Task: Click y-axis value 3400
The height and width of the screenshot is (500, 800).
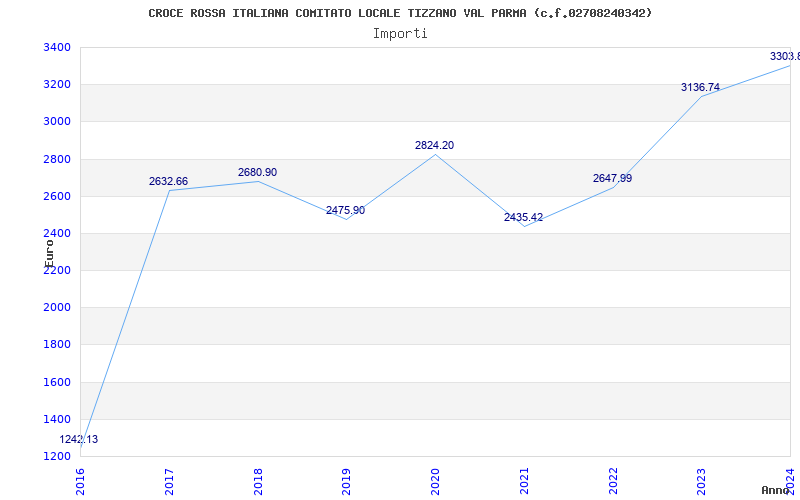Action: pos(56,47)
